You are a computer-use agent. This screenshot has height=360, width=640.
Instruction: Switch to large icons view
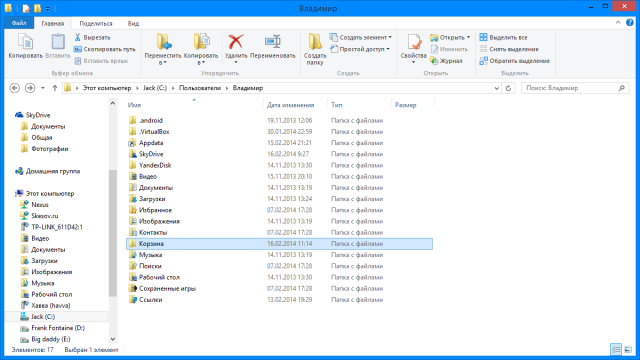coord(628,349)
